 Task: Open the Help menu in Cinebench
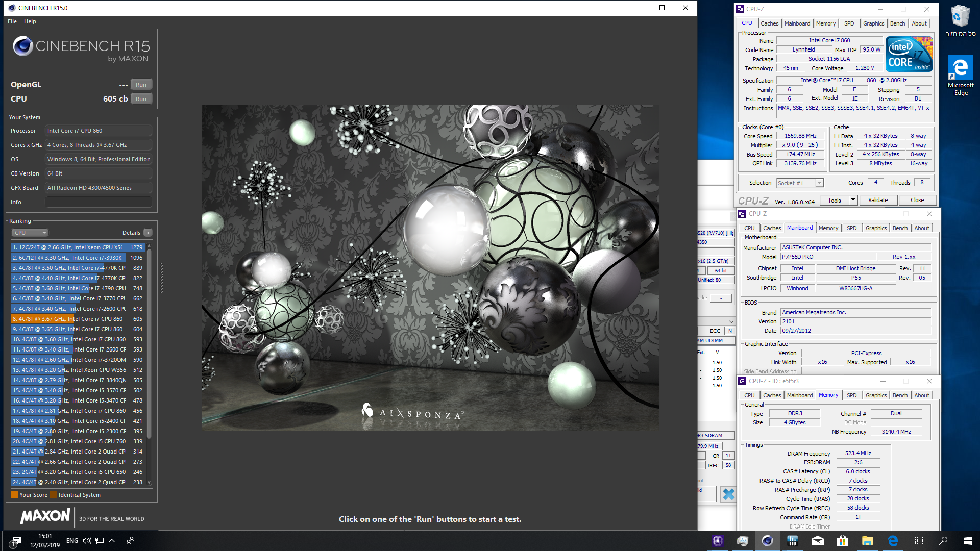pyautogui.click(x=30, y=21)
